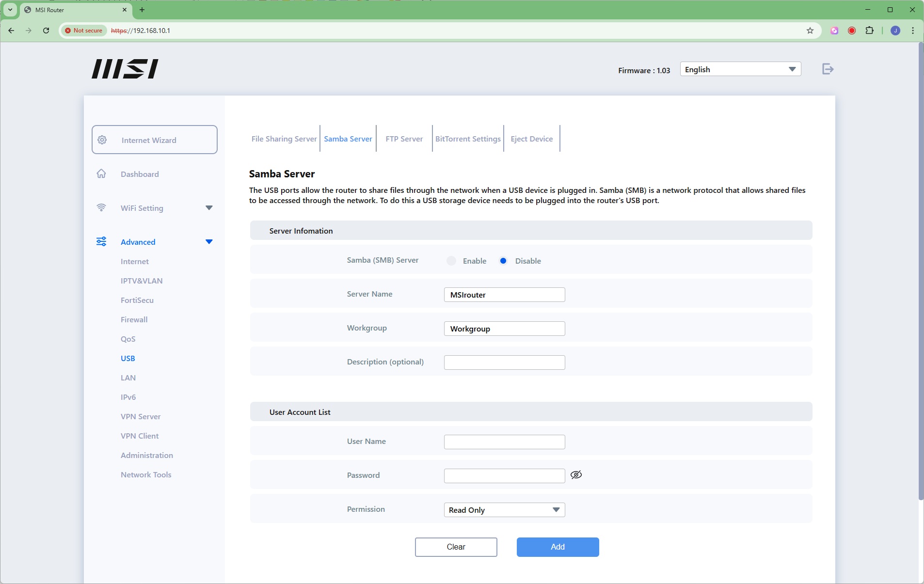Select Disable for Samba Server

tap(503, 261)
